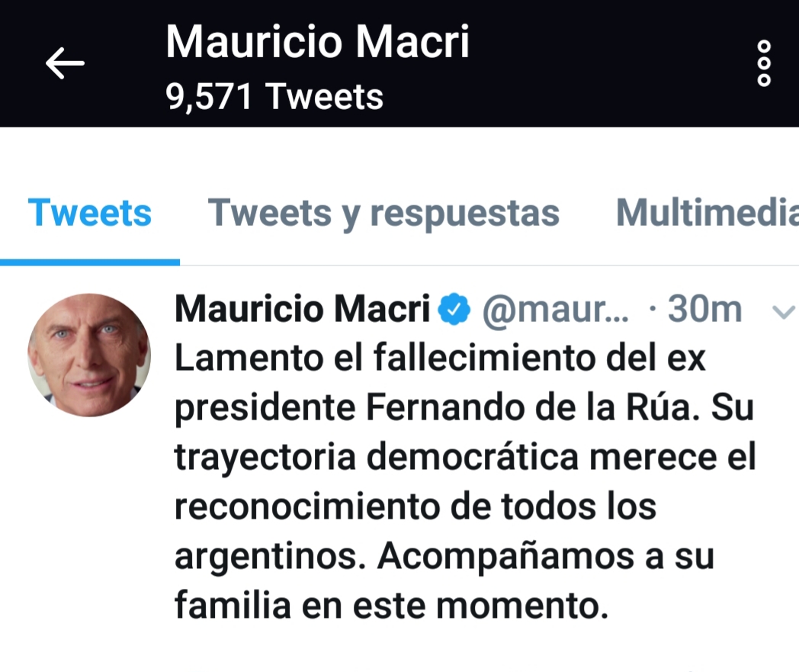Go back using the arrow icon

pyautogui.click(x=65, y=63)
